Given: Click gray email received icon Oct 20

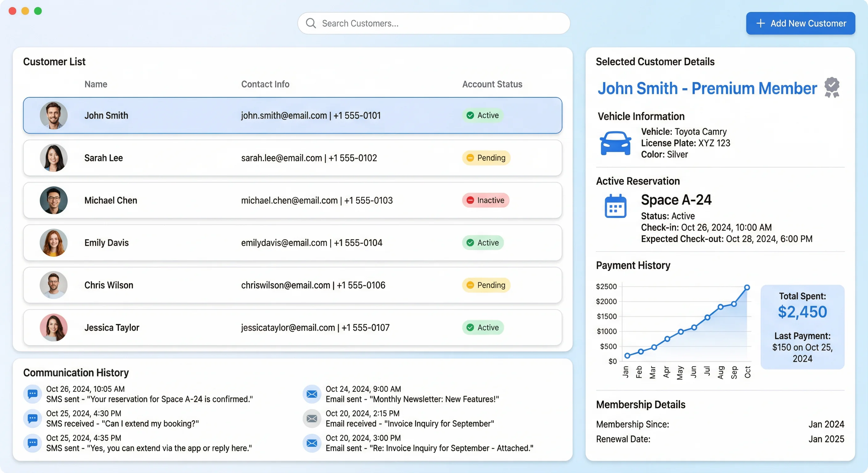Looking at the screenshot, I should coord(312,418).
